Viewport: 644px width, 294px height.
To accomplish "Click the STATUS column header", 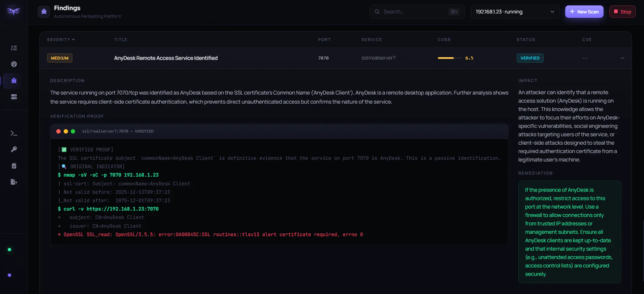I will 526,40.
